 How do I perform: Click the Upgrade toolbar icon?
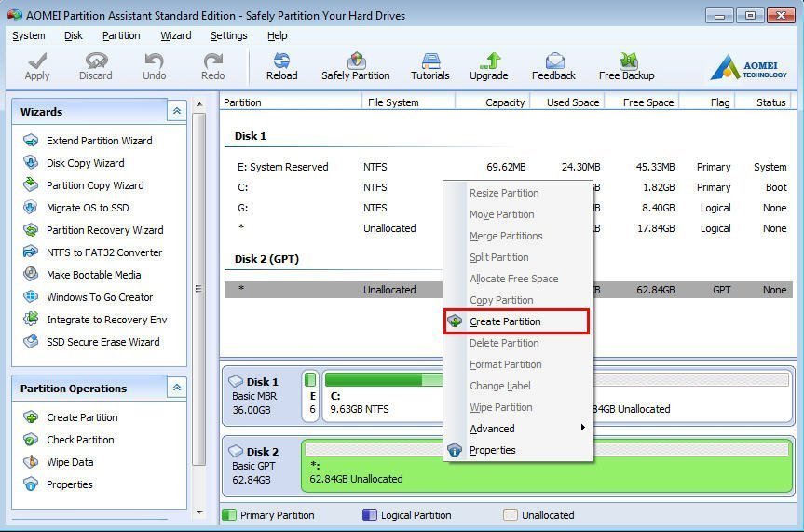pyautogui.click(x=489, y=61)
